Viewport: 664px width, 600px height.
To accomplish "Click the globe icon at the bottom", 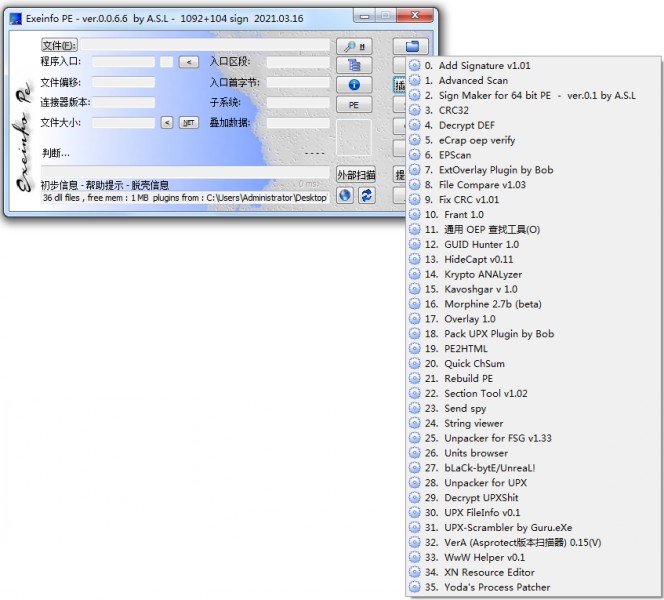I will pyautogui.click(x=345, y=195).
